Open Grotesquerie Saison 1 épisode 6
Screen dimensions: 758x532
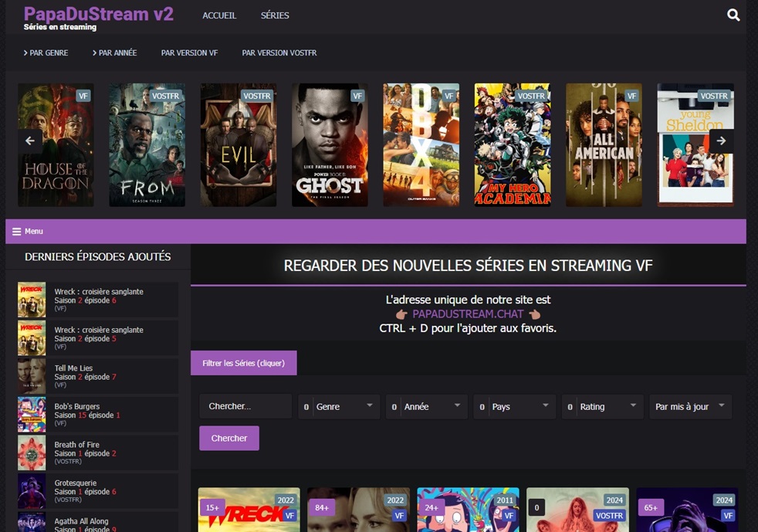(98, 491)
